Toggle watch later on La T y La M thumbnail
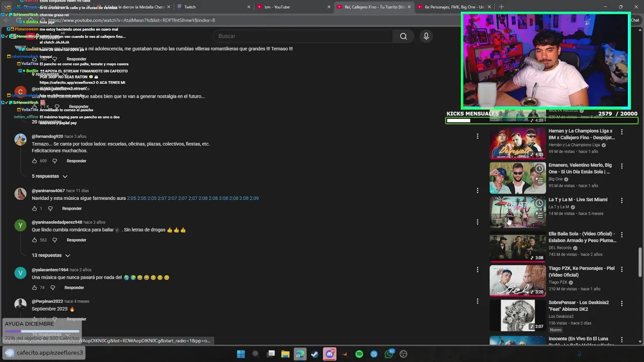 click(x=539, y=203)
